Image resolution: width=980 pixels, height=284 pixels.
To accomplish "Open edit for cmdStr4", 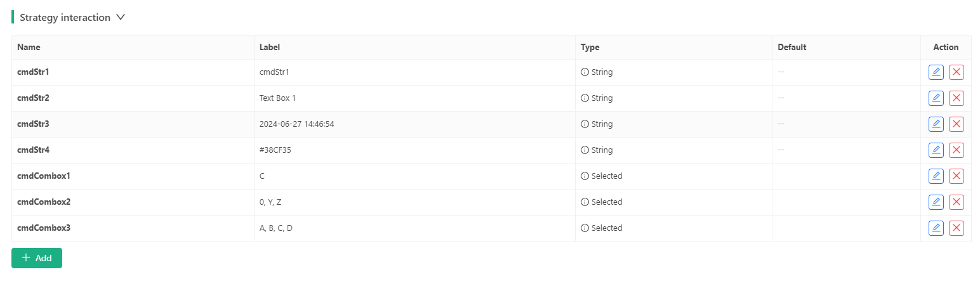I will pos(936,150).
